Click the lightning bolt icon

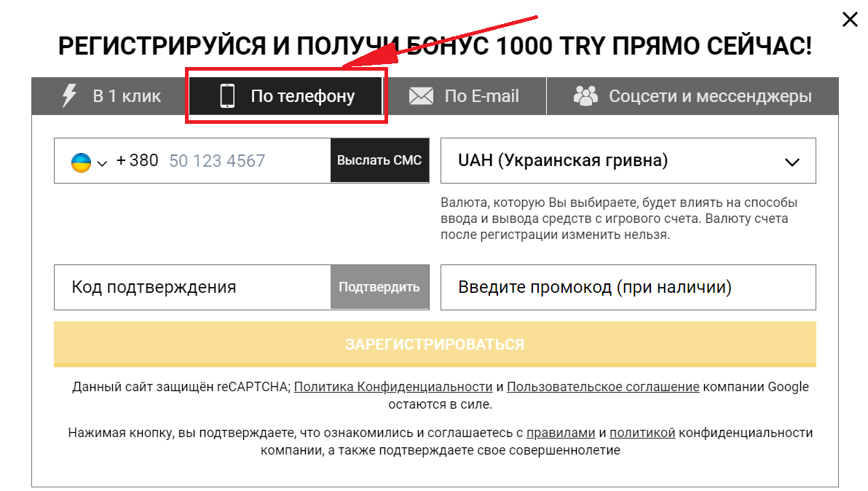[x=68, y=95]
